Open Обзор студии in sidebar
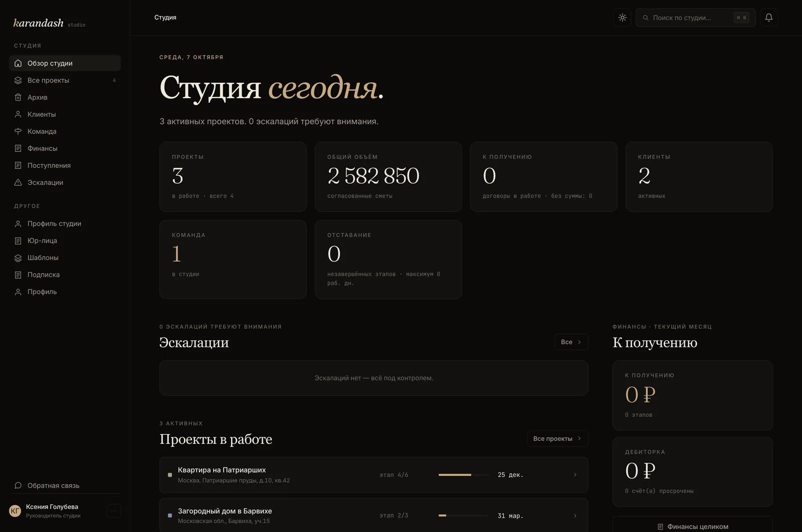802x532 pixels. pyautogui.click(x=65, y=63)
